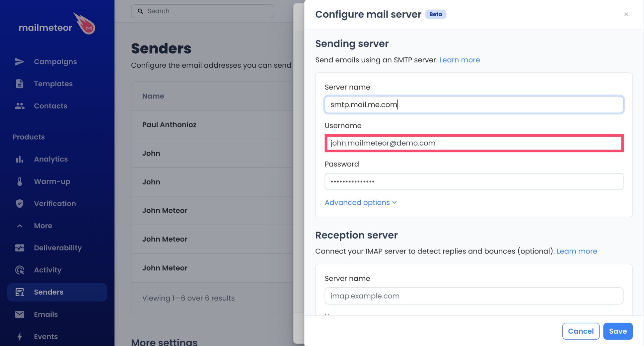Open Reception server Learn more link
This screenshot has width=644, height=346.
(577, 251)
